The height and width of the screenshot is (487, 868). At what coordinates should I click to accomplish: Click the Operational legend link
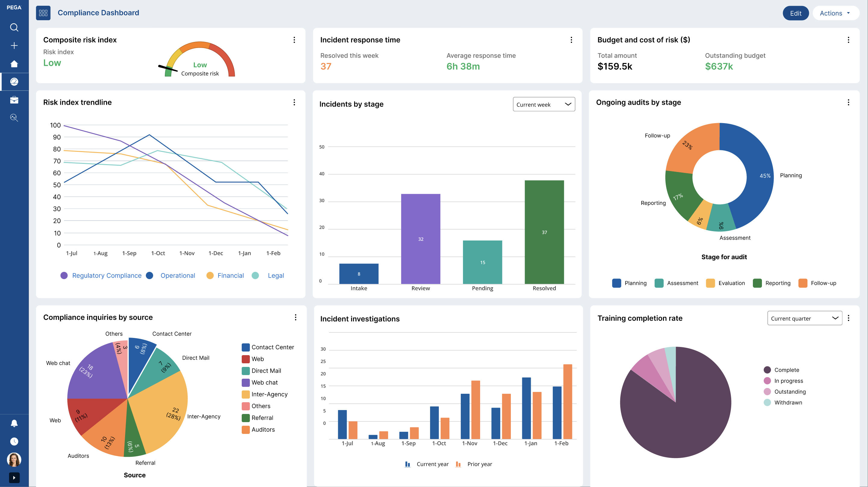pyautogui.click(x=178, y=275)
